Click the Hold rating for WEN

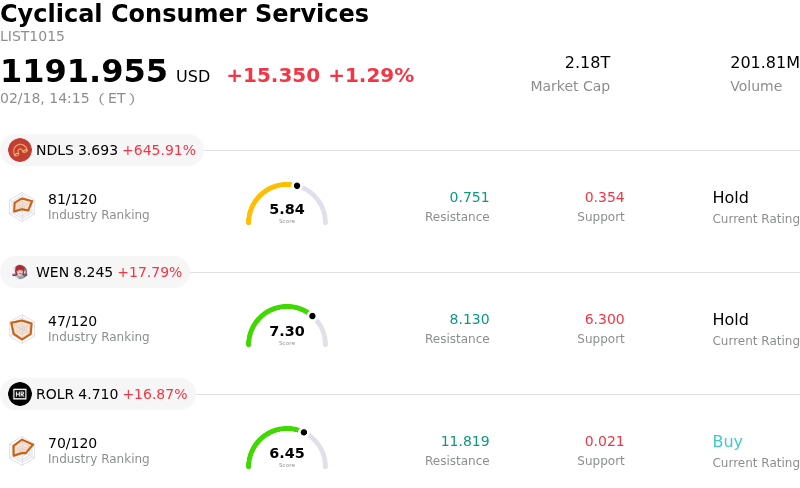(x=730, y=320)
